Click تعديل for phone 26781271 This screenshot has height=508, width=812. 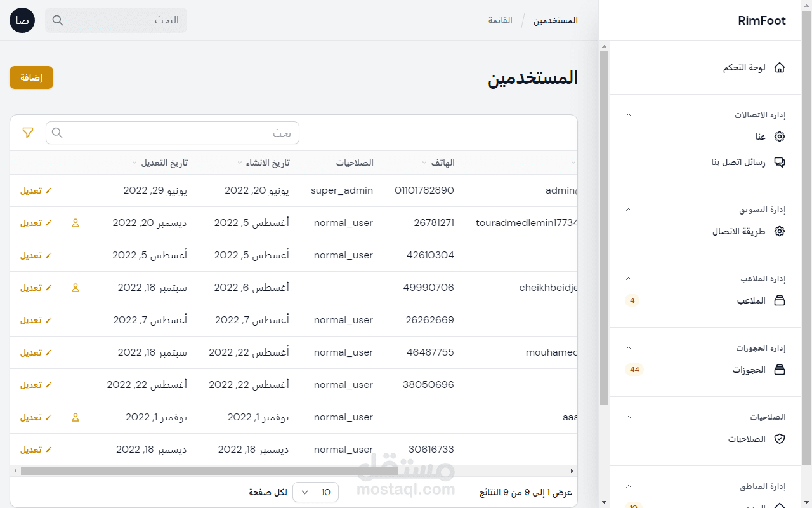(x=36, y=223)
